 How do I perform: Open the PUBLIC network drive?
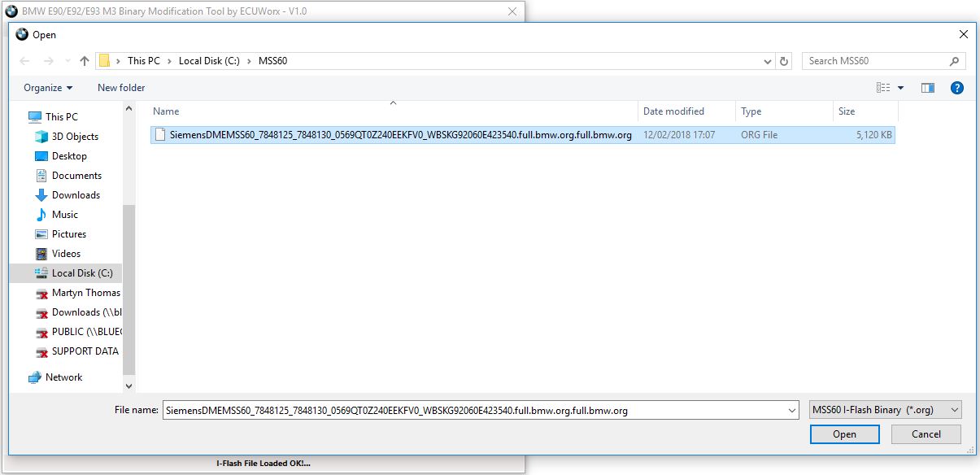79,332
